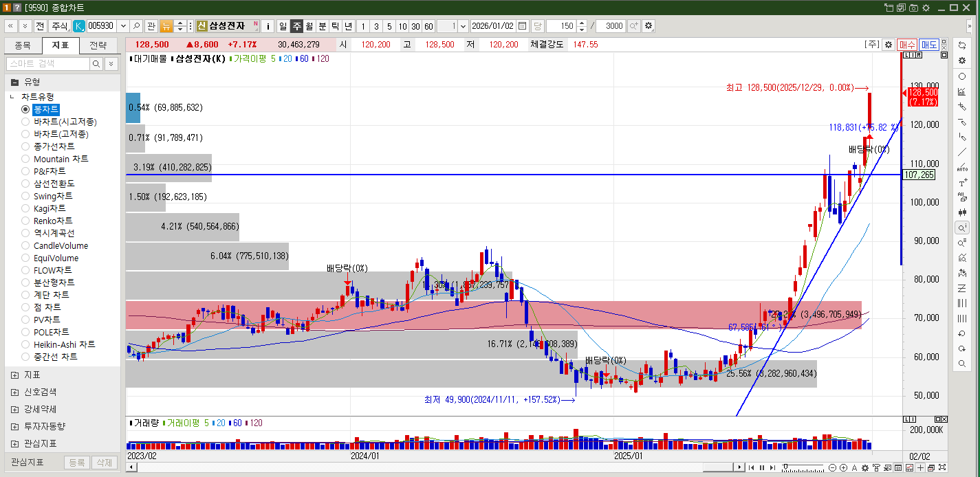Click the blue K market icon
The width and height of the screenshot is (980, 477).
79,26
